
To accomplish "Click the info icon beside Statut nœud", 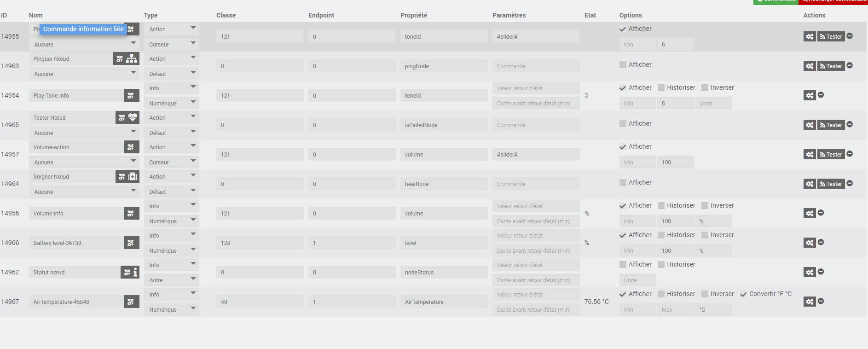I will coord(135,272).
